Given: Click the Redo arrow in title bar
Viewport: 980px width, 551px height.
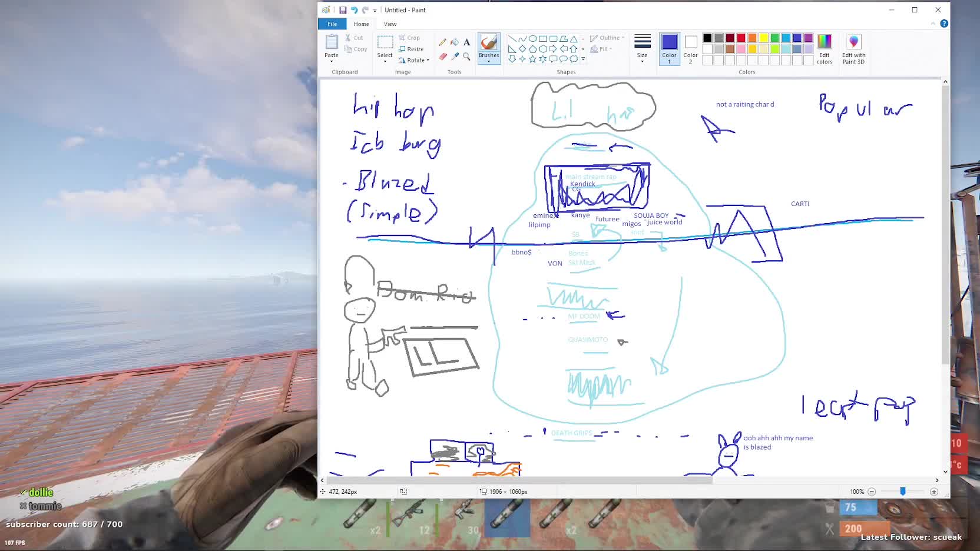Looking at the screenshot, I should tap(365, 10).
